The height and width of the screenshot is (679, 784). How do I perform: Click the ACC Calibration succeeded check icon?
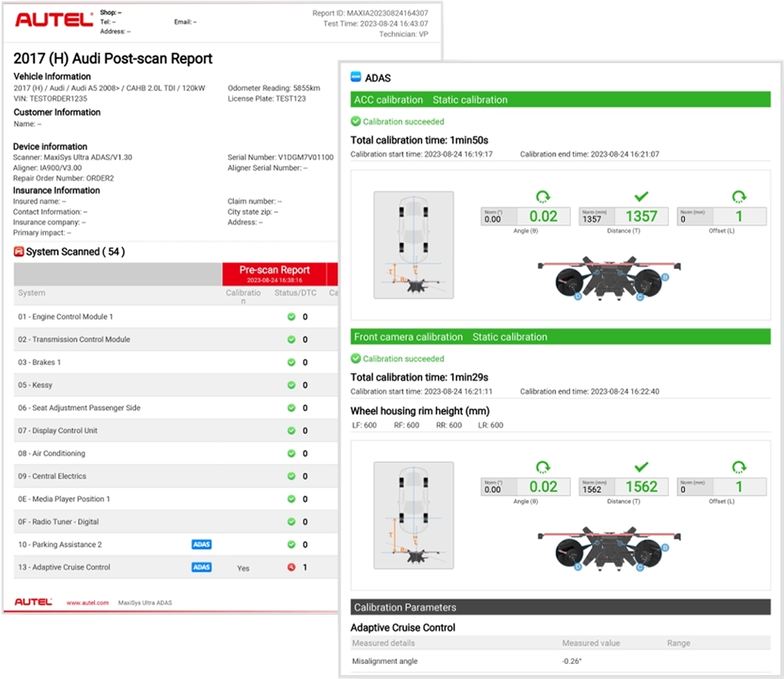coord(356,121)
